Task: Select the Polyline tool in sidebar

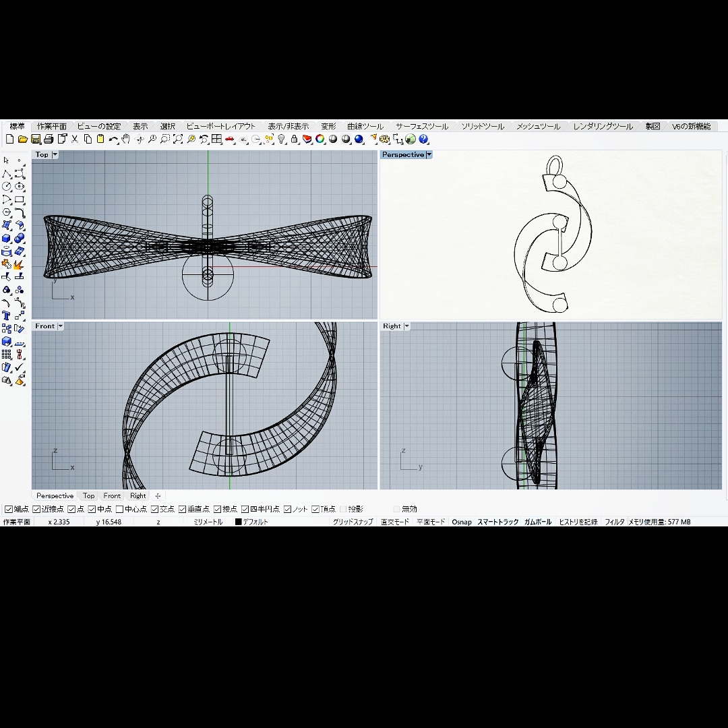Action: click(x=6, y=174)
